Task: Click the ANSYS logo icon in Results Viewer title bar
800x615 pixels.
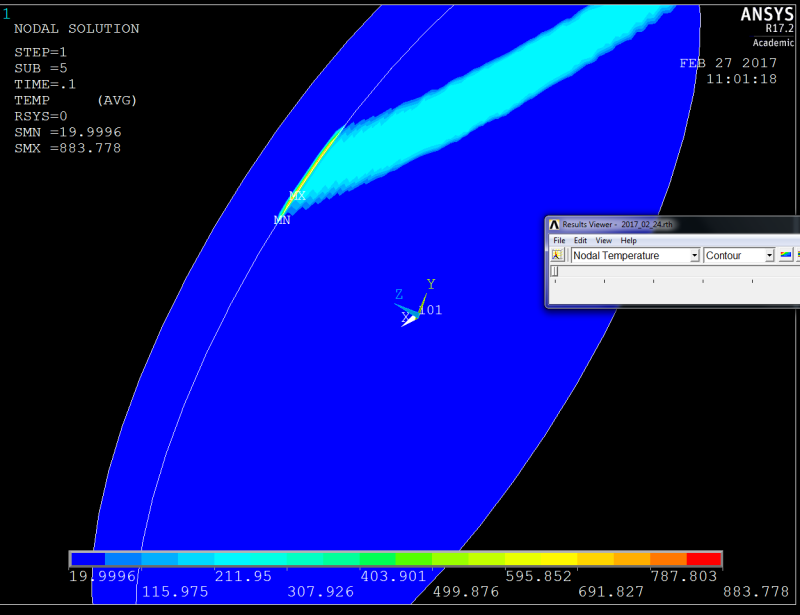Action: [x=554, y=225]
